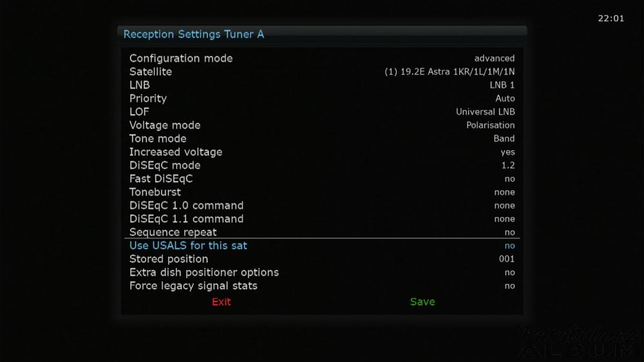Screen dimensions: 644x362
Task: Select DiSEqC 1.0 command row
Action: [322, 205]
